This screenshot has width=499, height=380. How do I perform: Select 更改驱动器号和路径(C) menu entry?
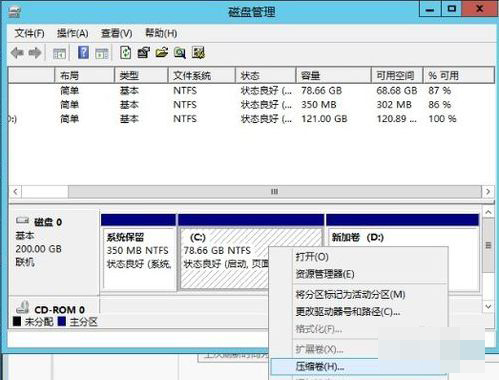[x=348, y=312]
